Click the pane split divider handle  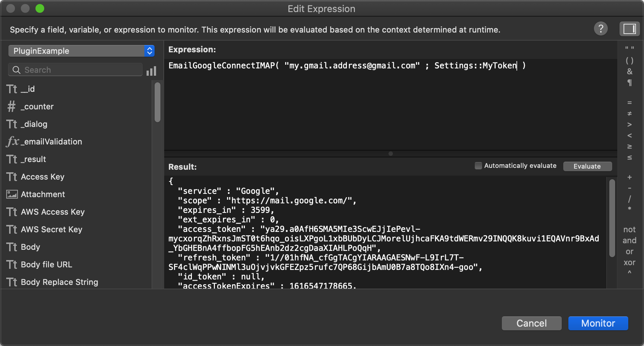[391, 154]
